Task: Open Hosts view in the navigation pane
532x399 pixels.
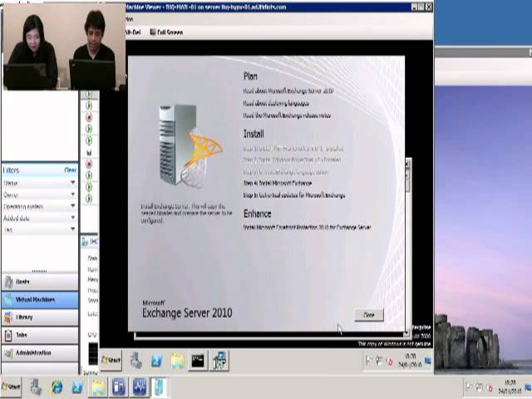Action: [40, 282]
